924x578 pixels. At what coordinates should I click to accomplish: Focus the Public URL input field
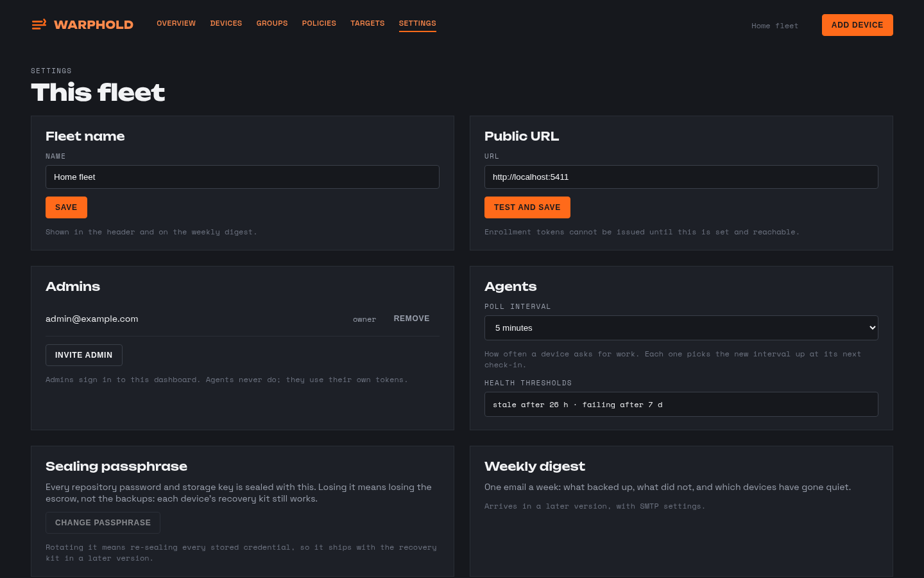[681, 177]
